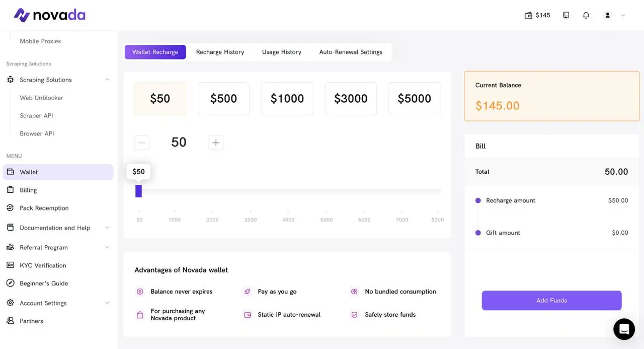Open the Web Unblocker link
The height and width of the screenshot is (349, 644).
click(x=41, y=98)
